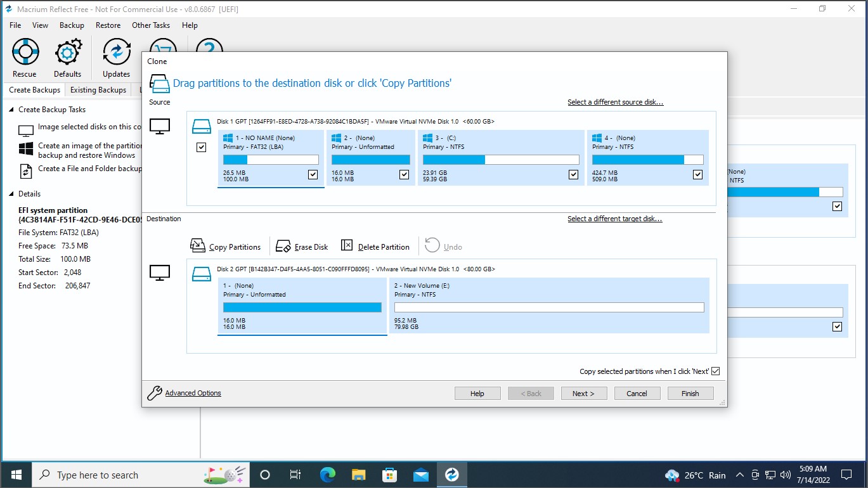Click the Help button in Clone dialog

(x=477, y=394)
